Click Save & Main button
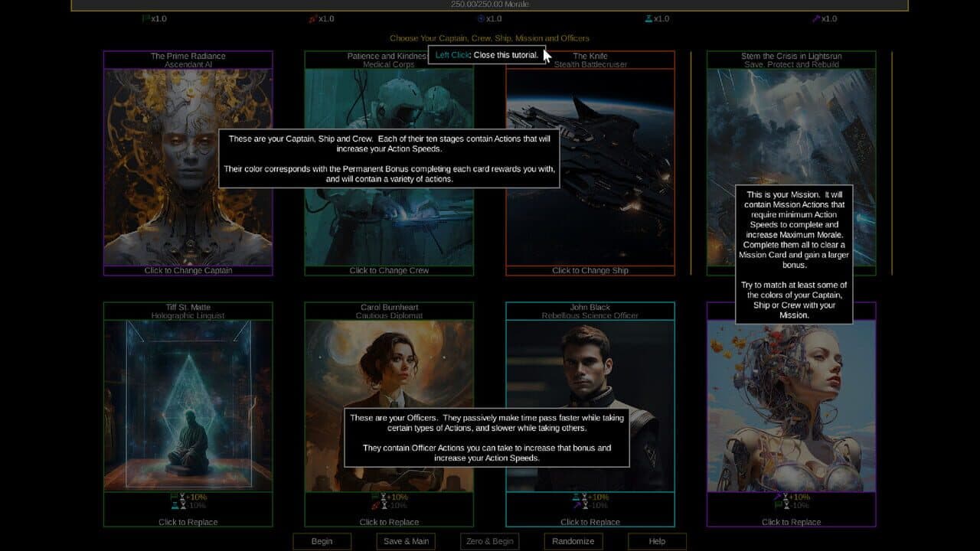Screen dimensions: 980x551 (x=406, y=541)
